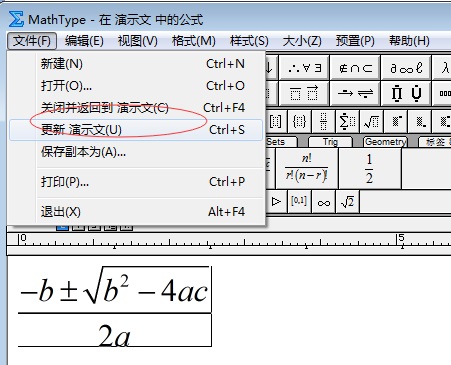Insert the right-pointing triangle symbol

276,202
